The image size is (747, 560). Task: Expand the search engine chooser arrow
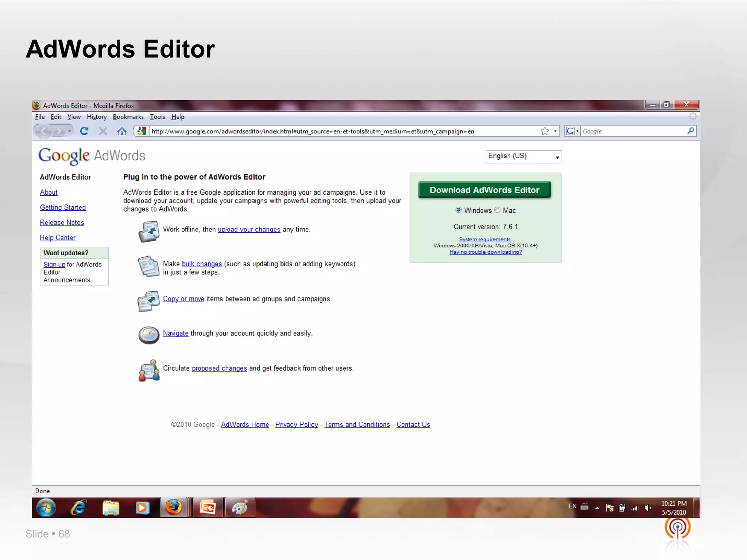(x=577, y=131)
